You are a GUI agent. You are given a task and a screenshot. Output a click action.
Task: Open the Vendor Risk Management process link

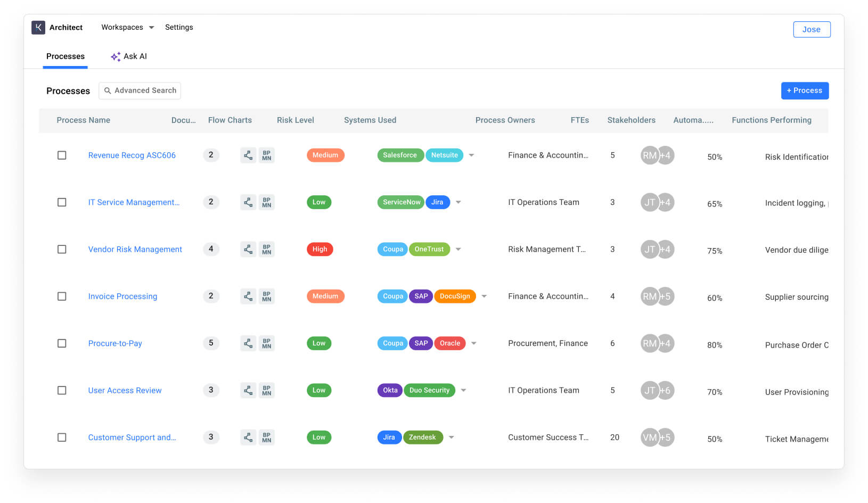(x=135, y=249)
